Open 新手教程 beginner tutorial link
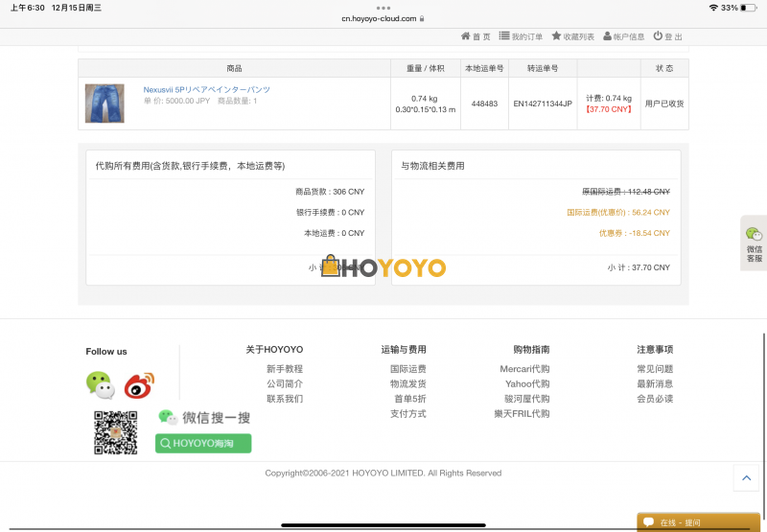Image resolution: width=767 pixels, height=532 pixels. click(x=285, y=369)
